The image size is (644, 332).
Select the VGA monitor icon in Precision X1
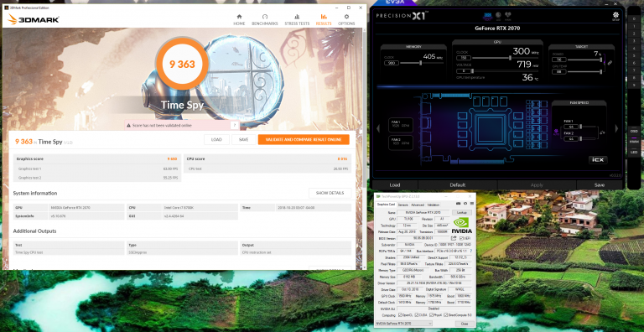[488, 17]
